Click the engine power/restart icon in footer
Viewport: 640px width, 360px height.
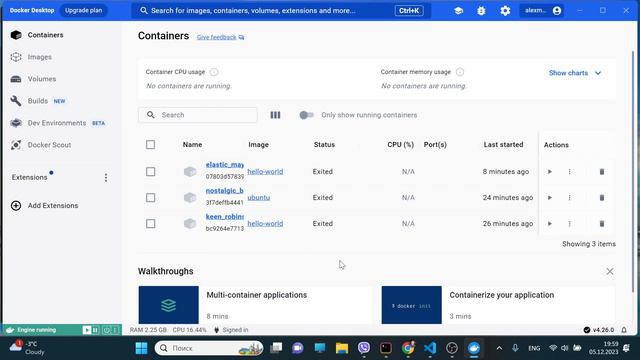pyautogui.click(x=106, y=330)
